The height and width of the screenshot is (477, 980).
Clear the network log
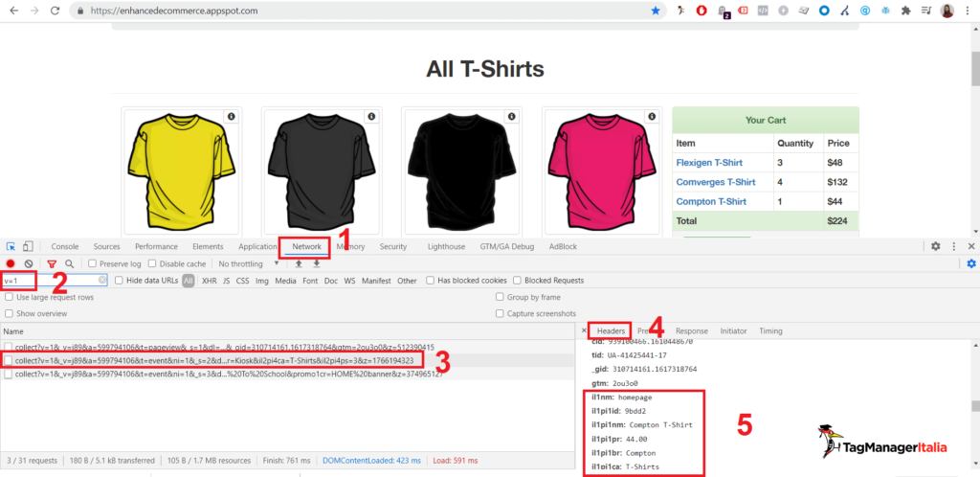pyautogui.click(x=29, y=263)
